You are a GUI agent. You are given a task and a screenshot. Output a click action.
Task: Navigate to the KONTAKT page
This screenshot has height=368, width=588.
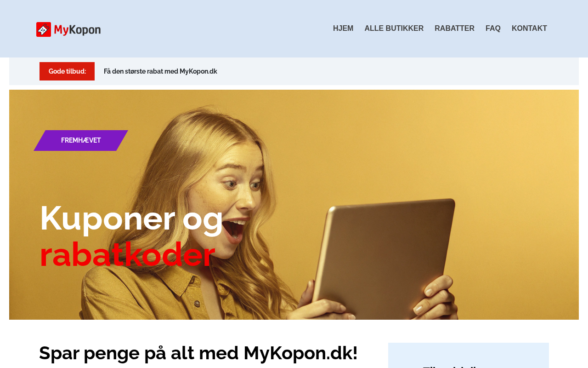click(529, 29)
